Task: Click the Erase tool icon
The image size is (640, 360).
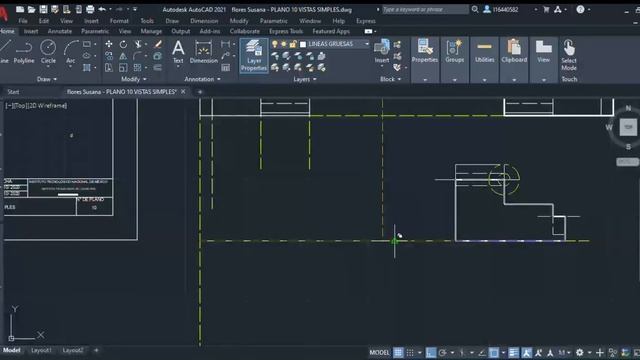Action: click(158, 44)
